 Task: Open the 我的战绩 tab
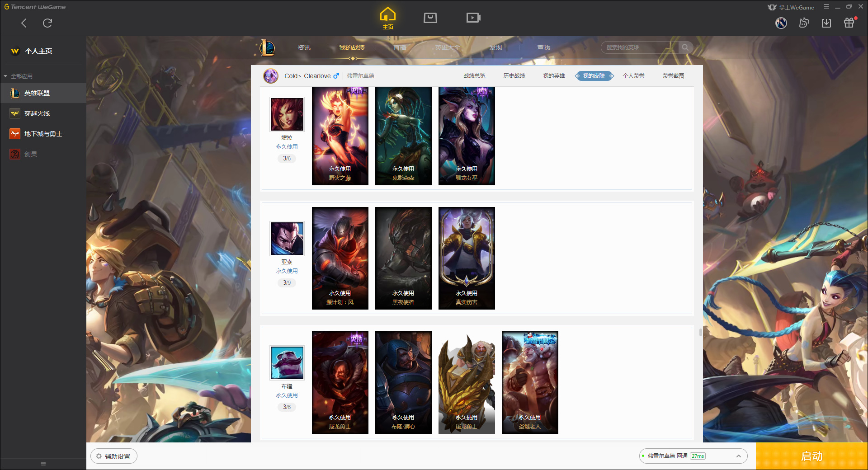[352, 47]
